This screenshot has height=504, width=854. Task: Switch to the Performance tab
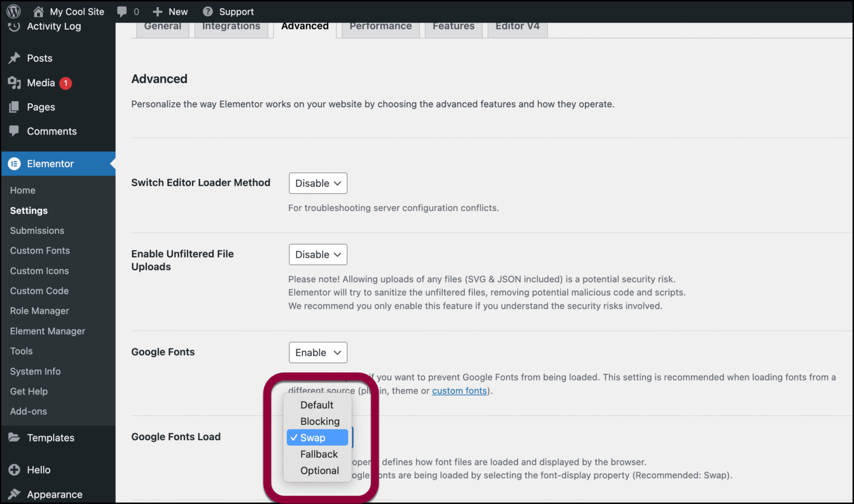[x=380, y=26]
